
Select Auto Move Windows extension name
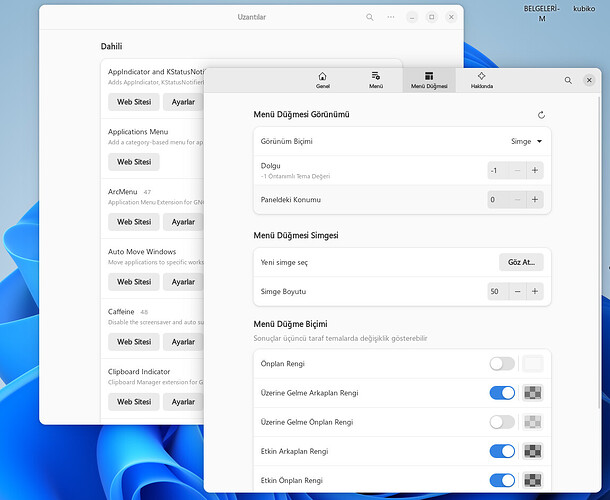click(142, 252)
